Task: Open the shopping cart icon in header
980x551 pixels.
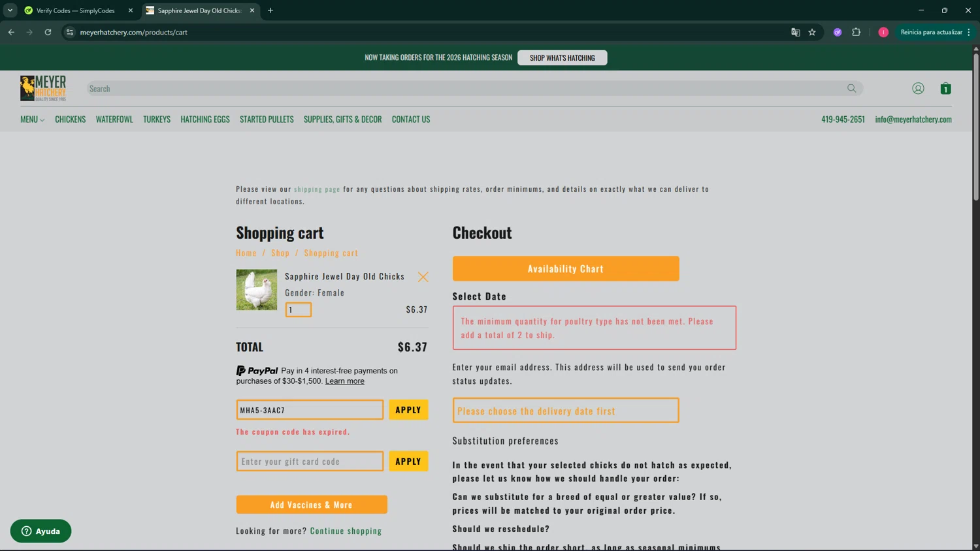Action: pyautogui.click(x=945, y=88)
